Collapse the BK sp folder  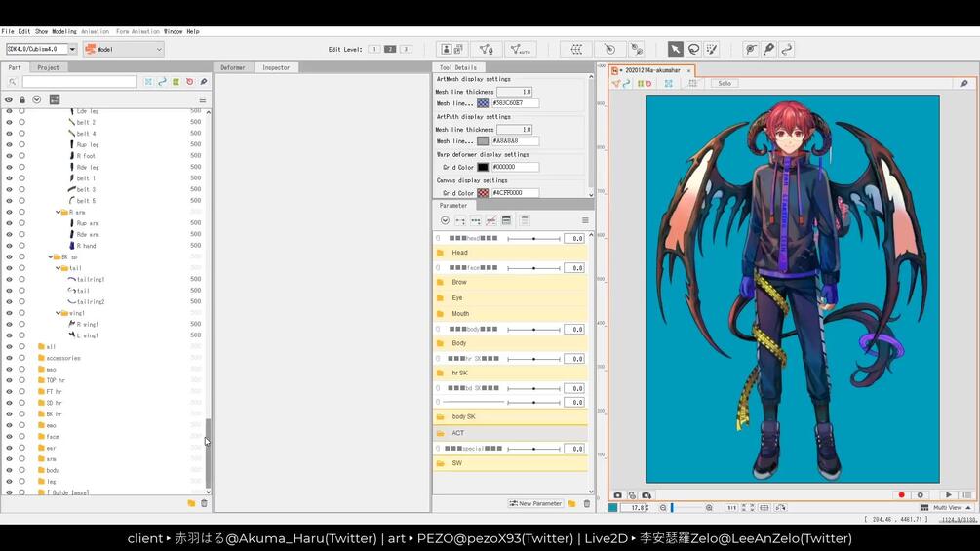pyautogui.click(x=51, y=256)
